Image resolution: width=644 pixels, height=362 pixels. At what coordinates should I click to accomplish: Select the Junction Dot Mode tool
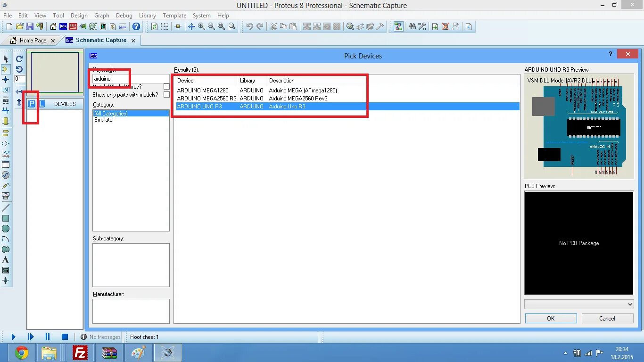[6, 80]
